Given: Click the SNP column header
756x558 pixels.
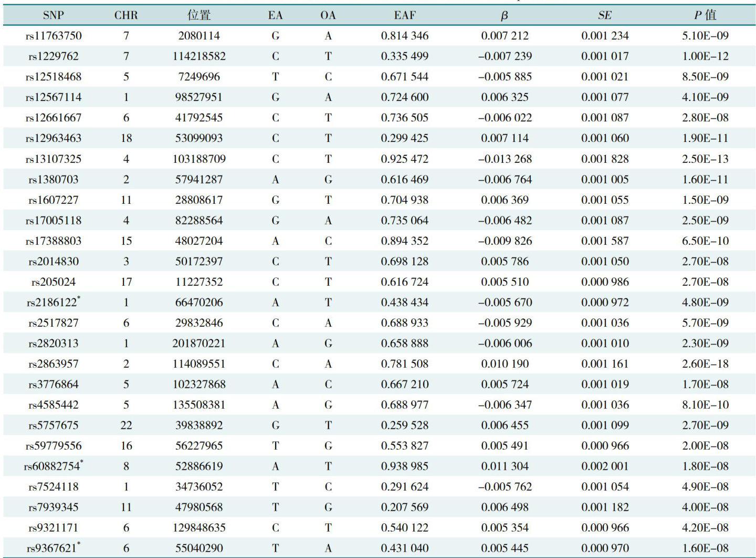Looking at the screenshot, I should click(x=53, y=15).
